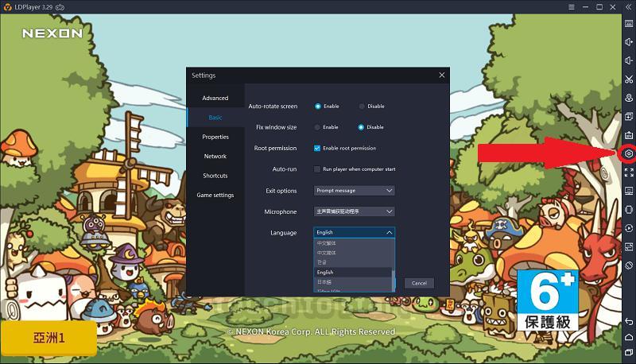Image resolution: width=636 pixels, height=364 pixels.
Task: Click the volume down icon
Action: [629, 60]
